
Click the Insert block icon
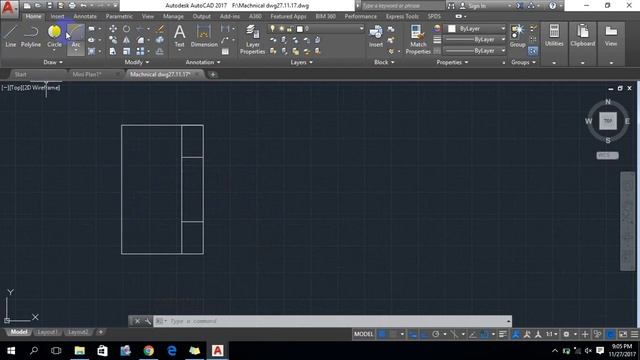pyautogui.click(x=376, y=36)
